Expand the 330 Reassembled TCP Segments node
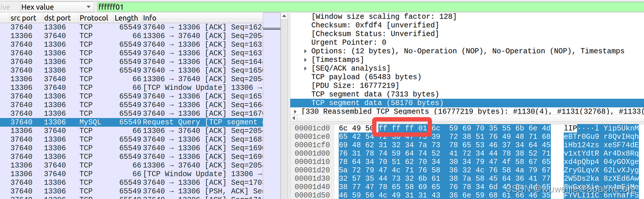644x199 pixels. coord(295,111)
